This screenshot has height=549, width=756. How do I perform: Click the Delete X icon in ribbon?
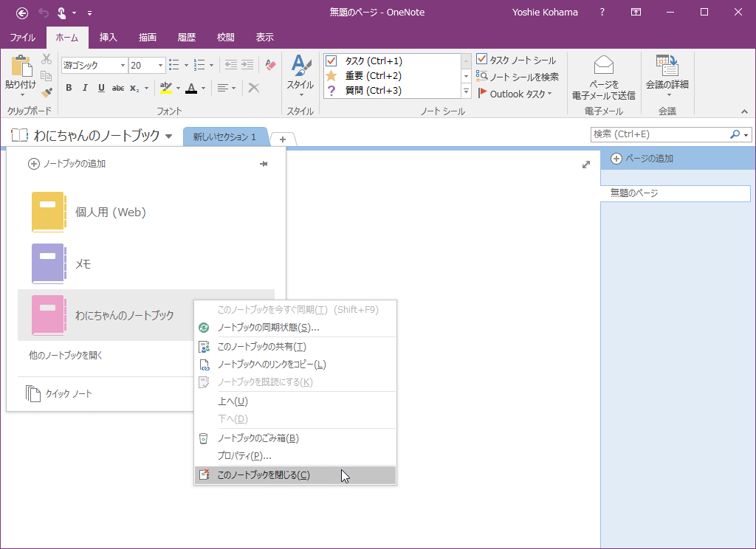(x=254, y=88)
